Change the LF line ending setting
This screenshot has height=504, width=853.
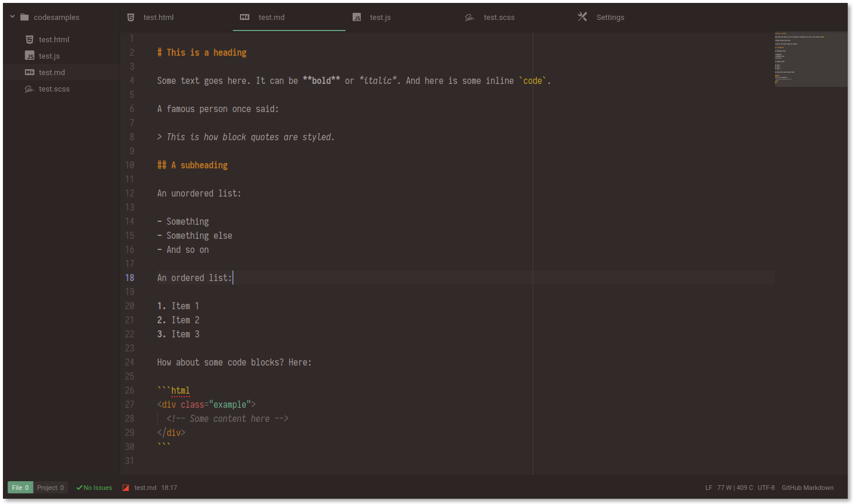(x=709, y=488)
